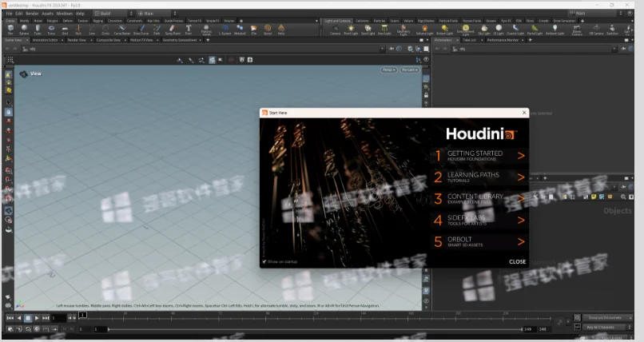Add a Distant Light
644x342 pixels.
[x=444, y=30]
